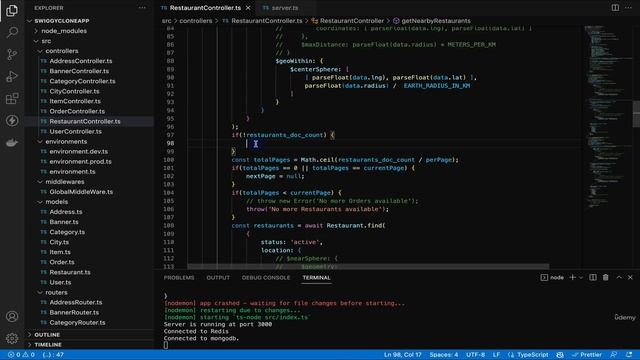Click errors and warnings status indicator
The height and width of the screenshot is (360, 640).
point(21,355)
